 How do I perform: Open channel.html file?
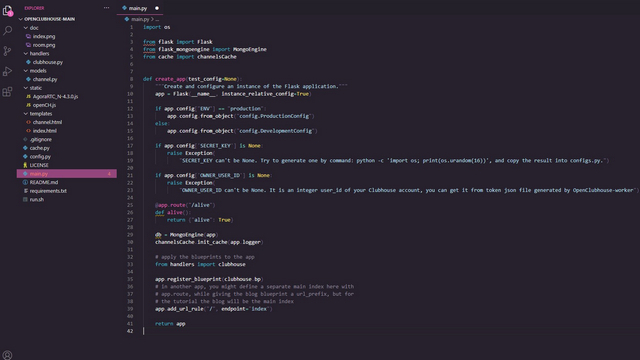pyautogui.click(x=47, y=122)
